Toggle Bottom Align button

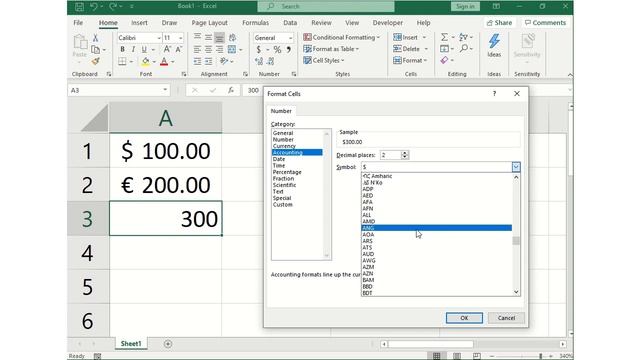[219, 38]
